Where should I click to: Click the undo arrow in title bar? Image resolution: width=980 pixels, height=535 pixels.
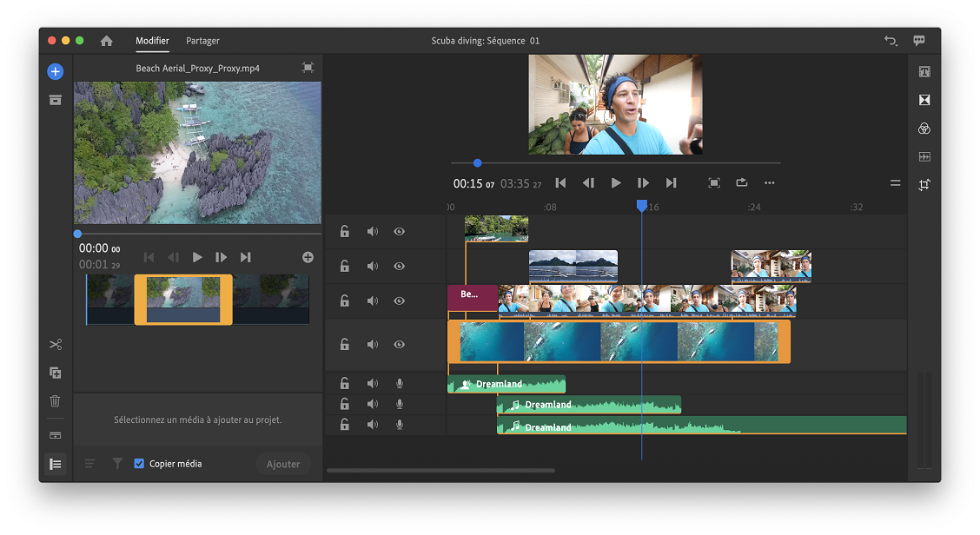(890, 41)
